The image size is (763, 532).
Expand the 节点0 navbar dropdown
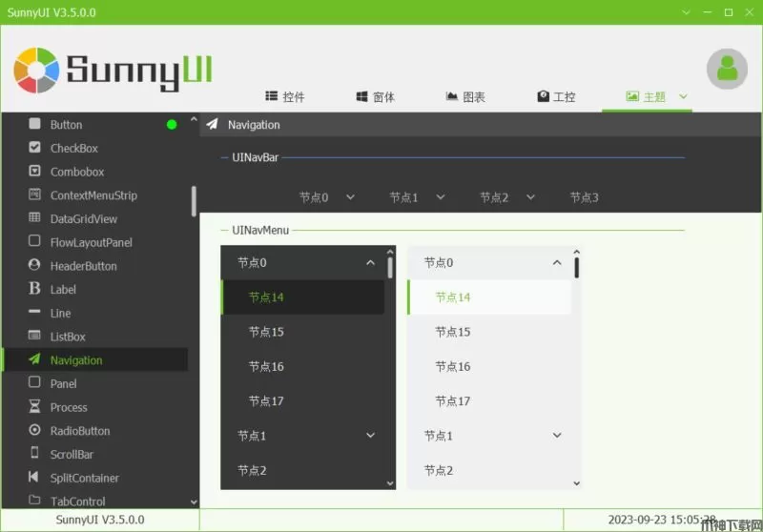click(x=326, y=197)
